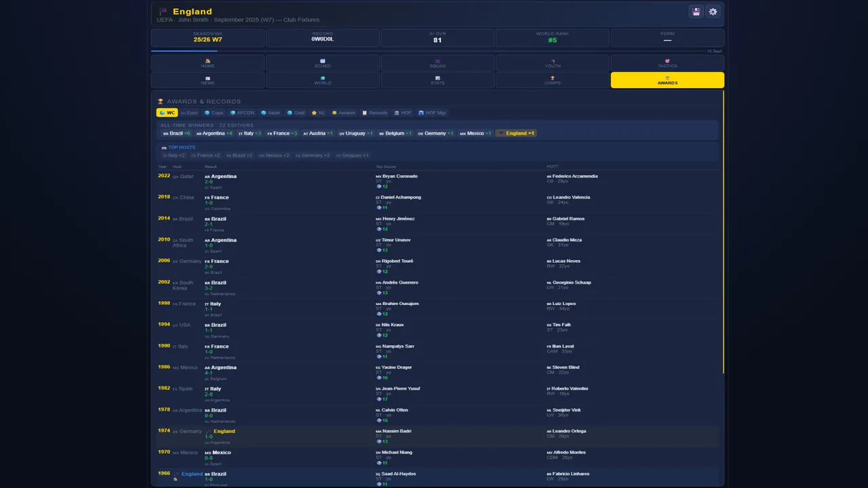The image size is (868, 488).
Task: Click top scorer Andrés Guerrero
Action: pyautogui.click(x=400, y=283)
